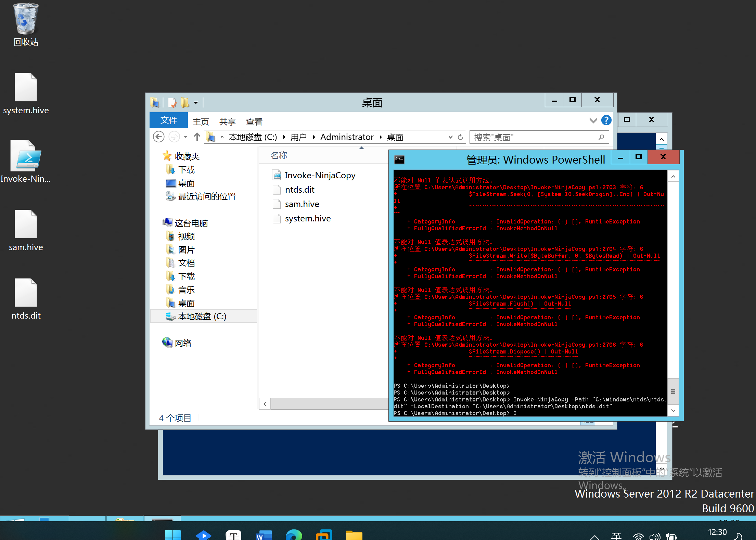Screen dimensions: 756x540
Task: Switch to the 查看 ribbon tab
Action: 254,121
